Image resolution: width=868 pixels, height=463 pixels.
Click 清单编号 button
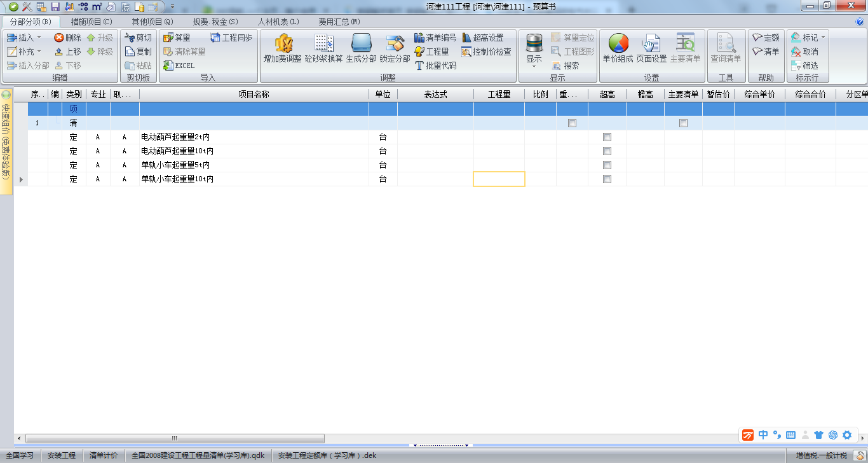pos(435,38)
